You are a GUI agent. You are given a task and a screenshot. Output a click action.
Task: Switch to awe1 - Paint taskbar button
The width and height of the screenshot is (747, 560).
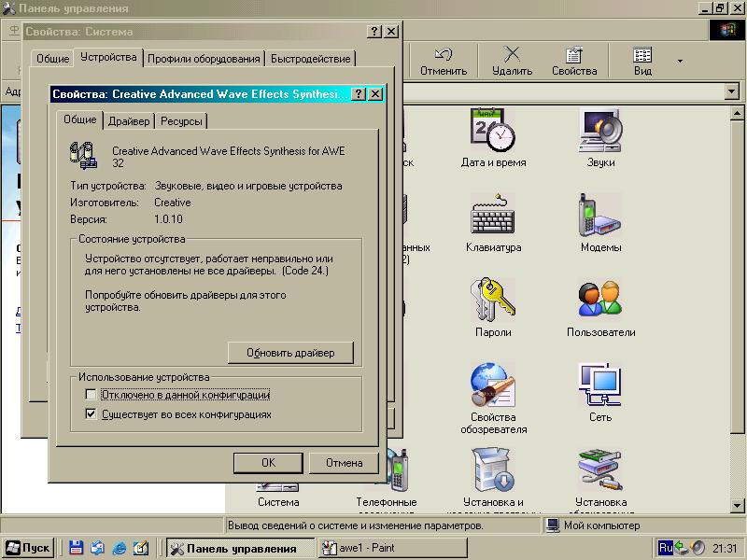[392, 548]
